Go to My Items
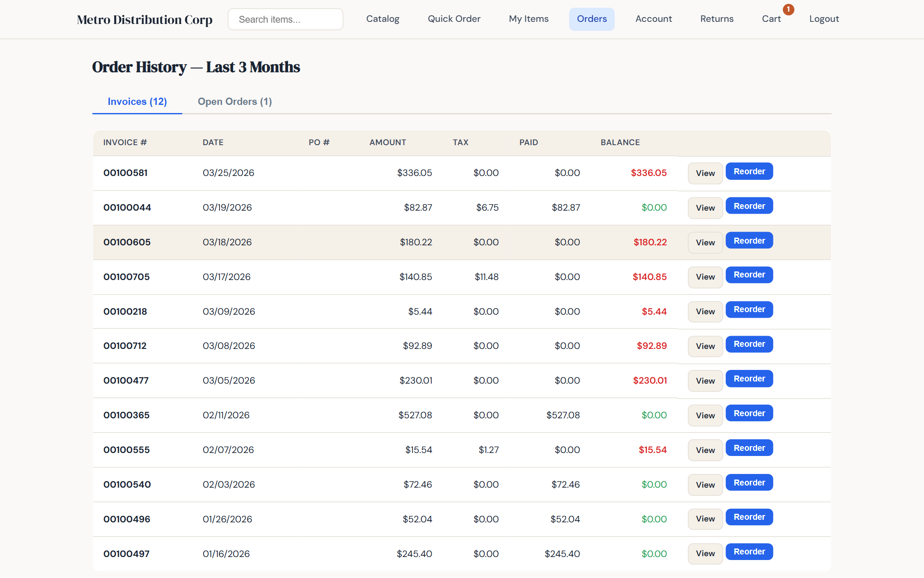Image resolution: width=924 pixels, height=578 pixels. click(528, 19)
